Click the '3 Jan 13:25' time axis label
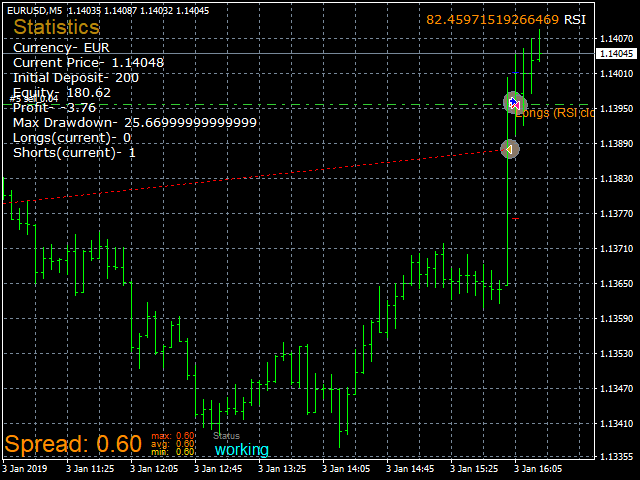Screen dimensions: 640x480 282,469
